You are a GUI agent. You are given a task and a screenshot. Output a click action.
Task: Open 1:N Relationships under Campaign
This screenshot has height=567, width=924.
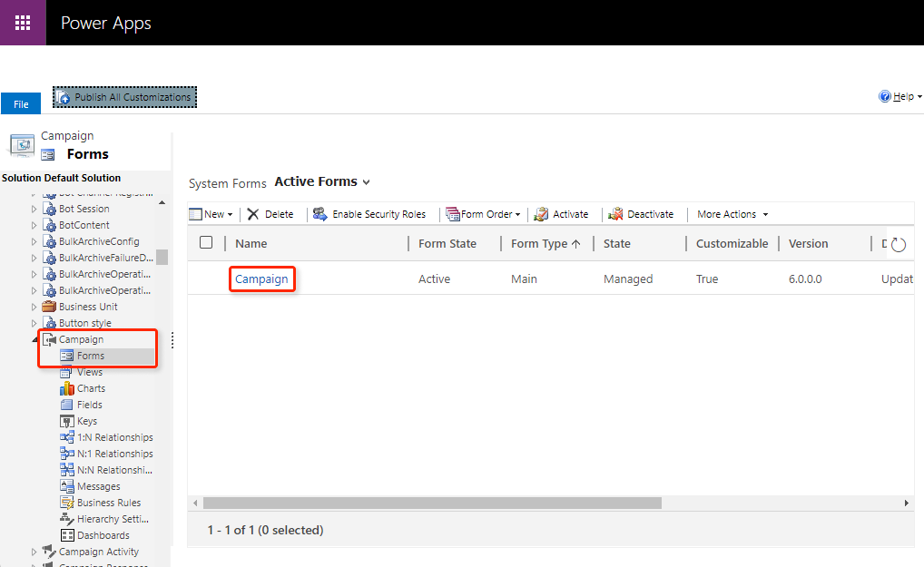click(x=115, y=437)
